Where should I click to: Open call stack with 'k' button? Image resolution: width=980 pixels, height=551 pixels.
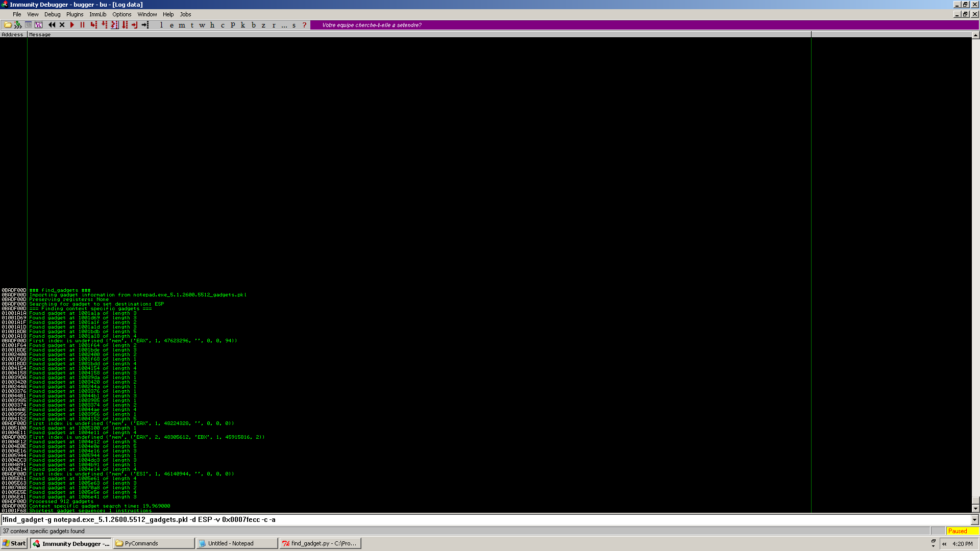(243, 25)
